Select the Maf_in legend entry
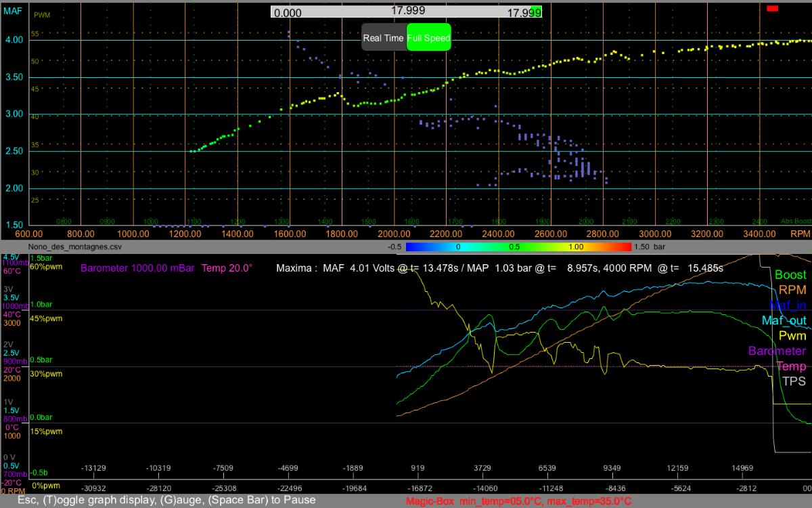This screenshot has width=812, height=508. pyautogui.click(x=788, y=305)
